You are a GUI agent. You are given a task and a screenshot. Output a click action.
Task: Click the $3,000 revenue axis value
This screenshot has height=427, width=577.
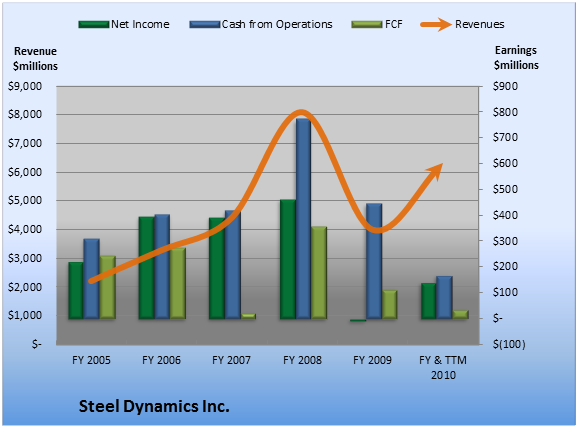point(25,258)
